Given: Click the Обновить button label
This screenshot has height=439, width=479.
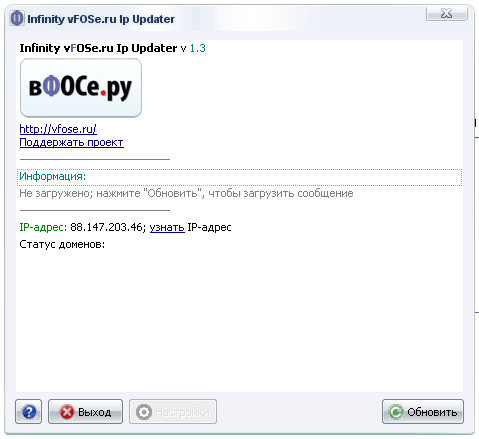Looking at the screenshot, I should coord(432,412).
